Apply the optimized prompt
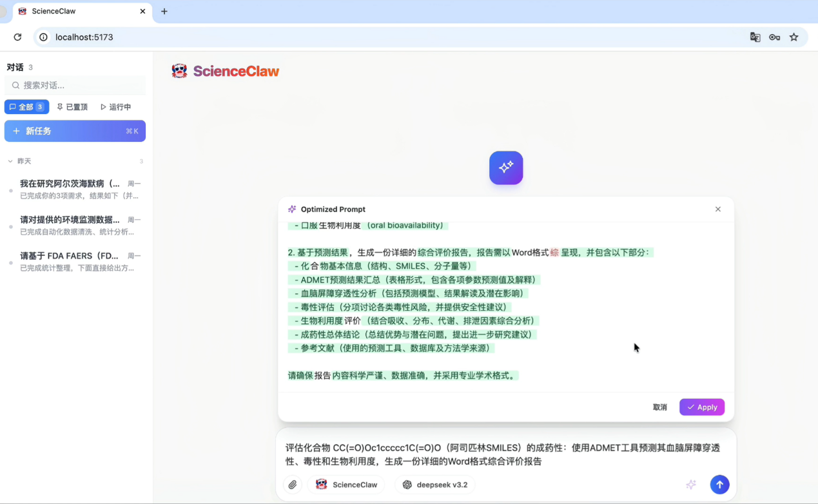818x504 pixels. [702, 407]
